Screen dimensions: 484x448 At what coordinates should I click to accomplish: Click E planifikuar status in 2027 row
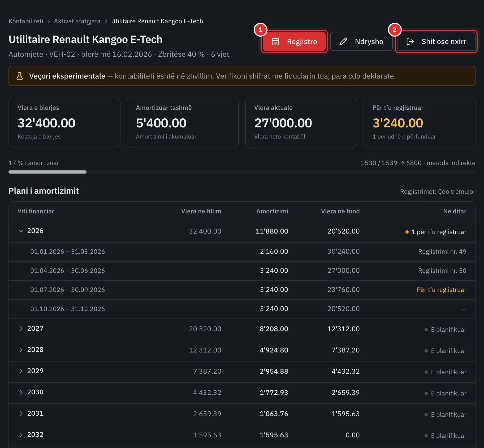(x=445, y=330)
